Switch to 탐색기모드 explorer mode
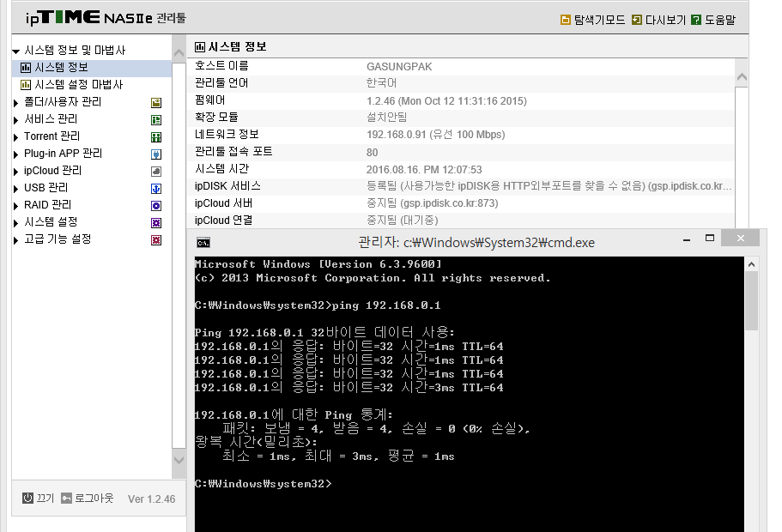782x532 pixels. [x=592, y=20]
